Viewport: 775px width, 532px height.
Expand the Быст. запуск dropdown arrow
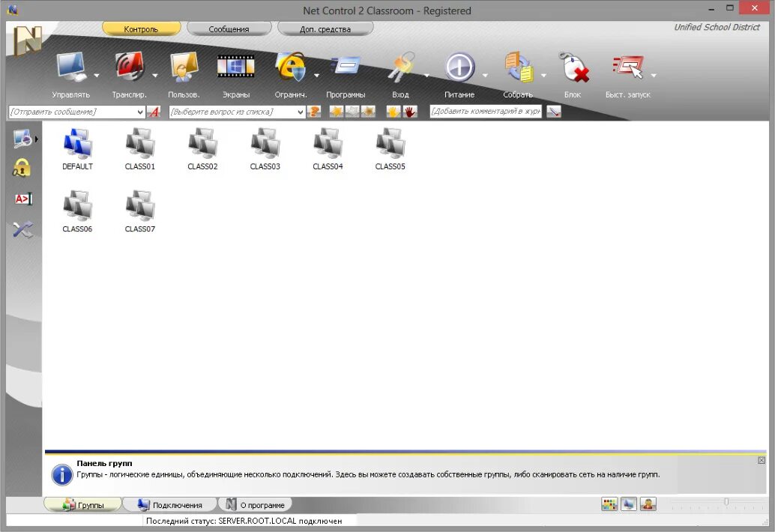[x=654, y=76]
